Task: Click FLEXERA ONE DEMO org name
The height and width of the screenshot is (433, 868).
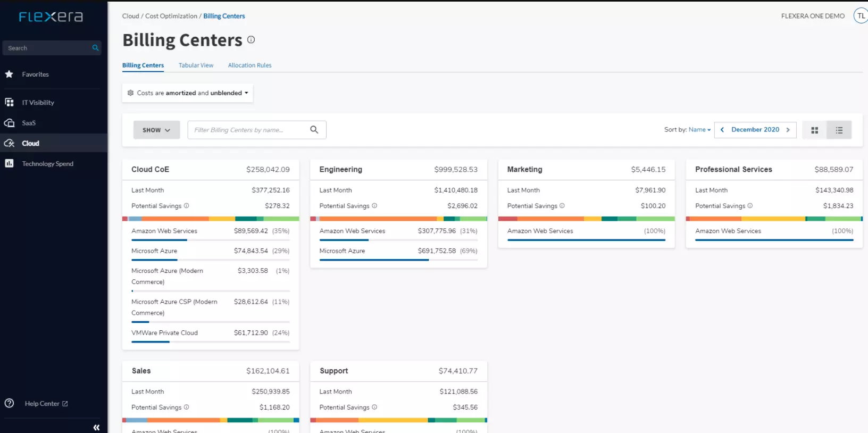Action: [813, 16]
